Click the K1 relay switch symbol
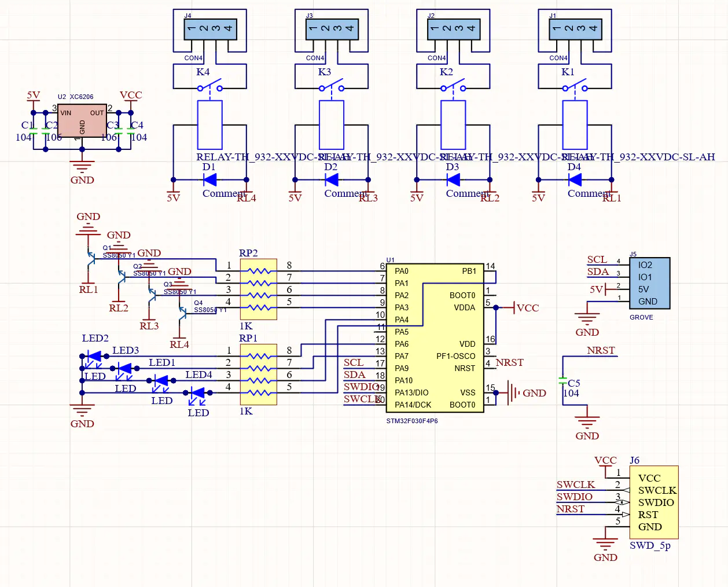The image size is (728, 587). click(575, 87)
